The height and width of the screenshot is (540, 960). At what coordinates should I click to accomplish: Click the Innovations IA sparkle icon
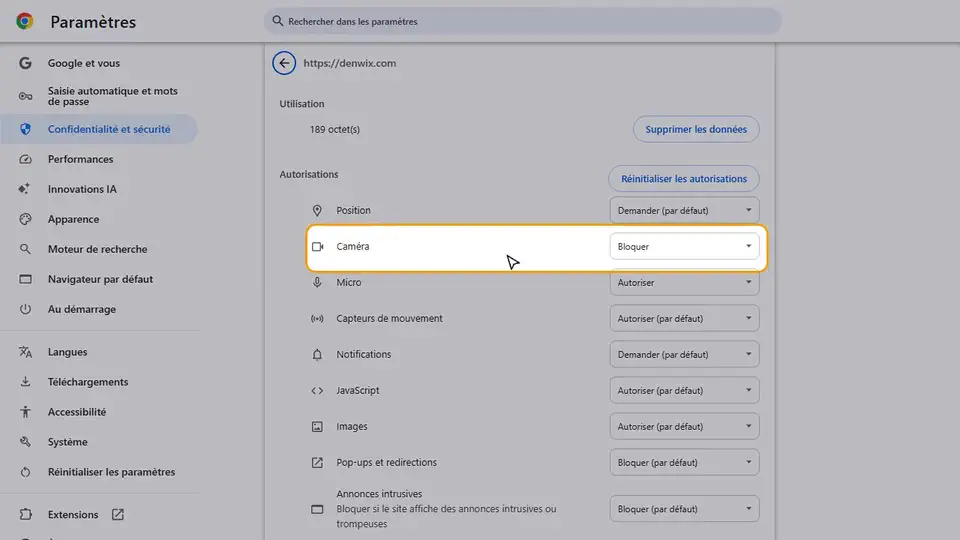pyautogui.click(x=24, y=189)
